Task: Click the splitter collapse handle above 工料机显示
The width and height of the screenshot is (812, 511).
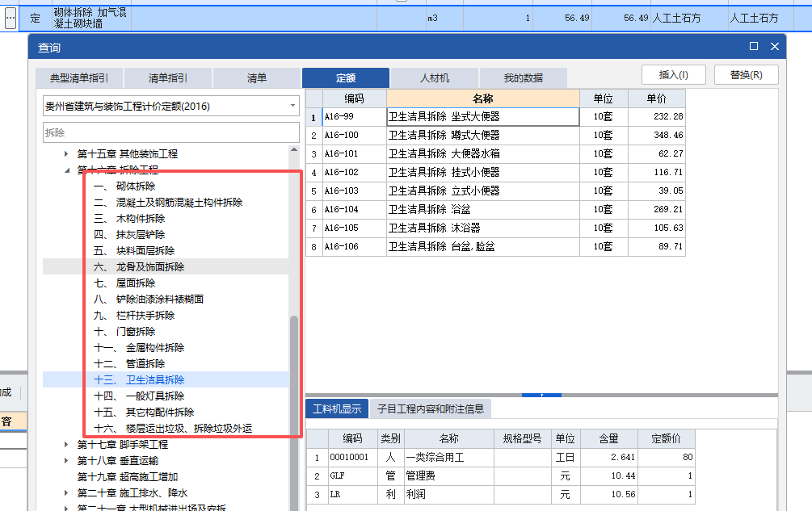Action: click(x=541, y=395)
